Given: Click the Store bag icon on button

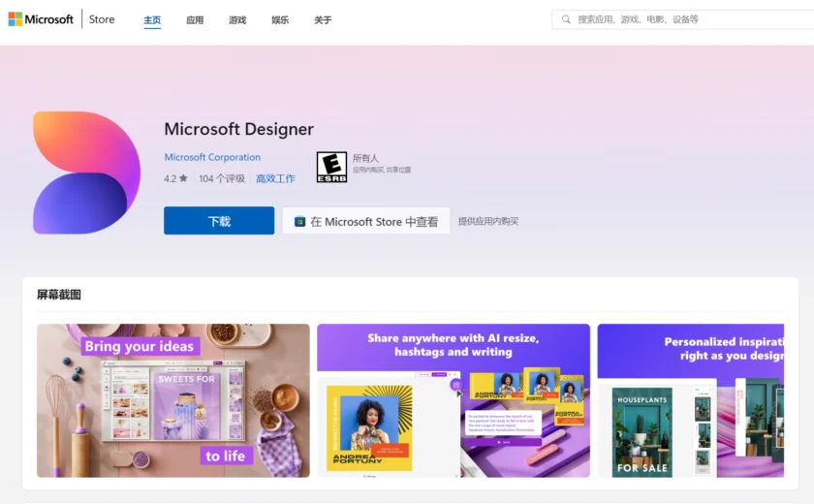Looking at the screenshot, I should tap(299, 222).
